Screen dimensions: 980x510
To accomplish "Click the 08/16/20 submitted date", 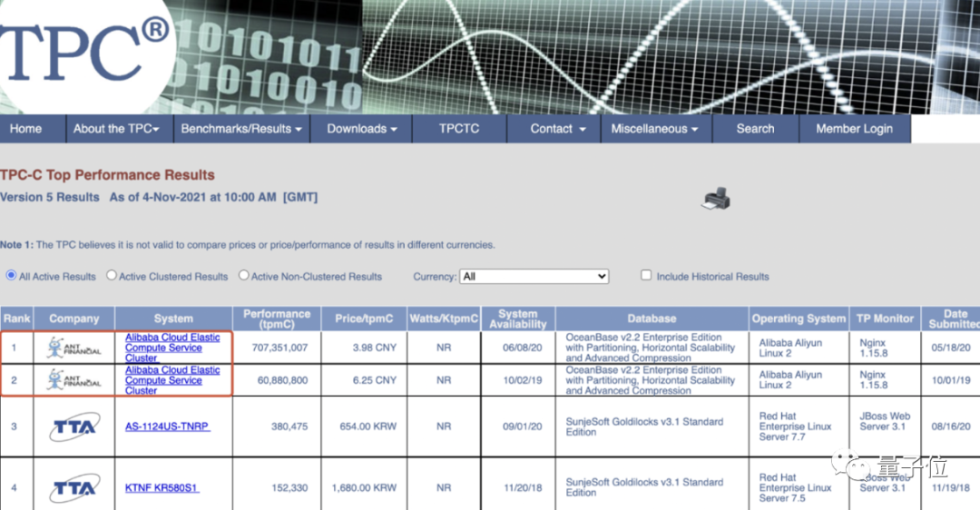I will pyautogui.click(x=951, y=427).
